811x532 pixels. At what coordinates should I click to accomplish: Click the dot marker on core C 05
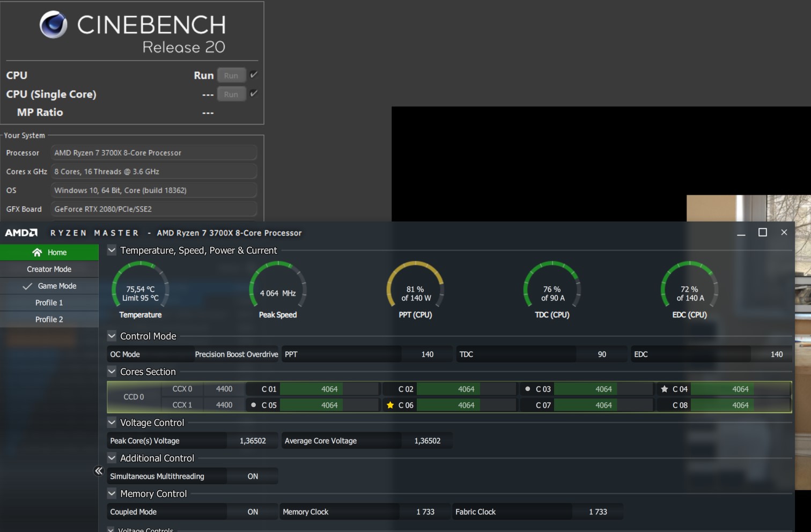tap(254, 405)
